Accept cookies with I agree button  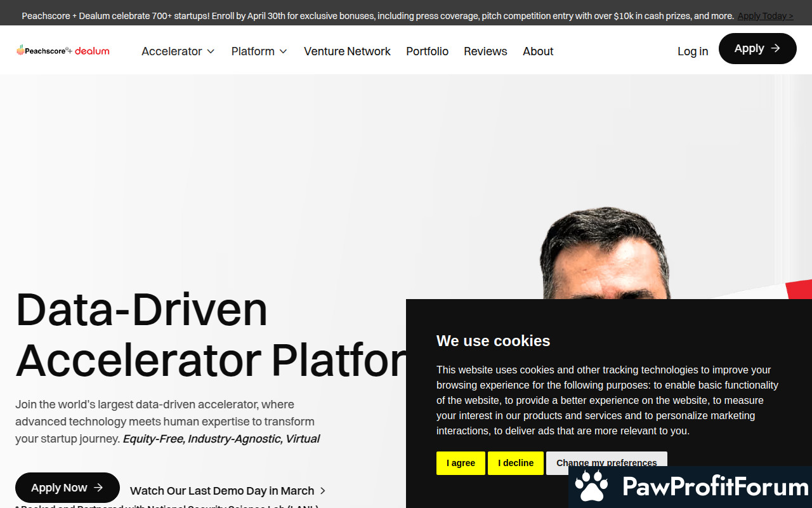(461, 463)
